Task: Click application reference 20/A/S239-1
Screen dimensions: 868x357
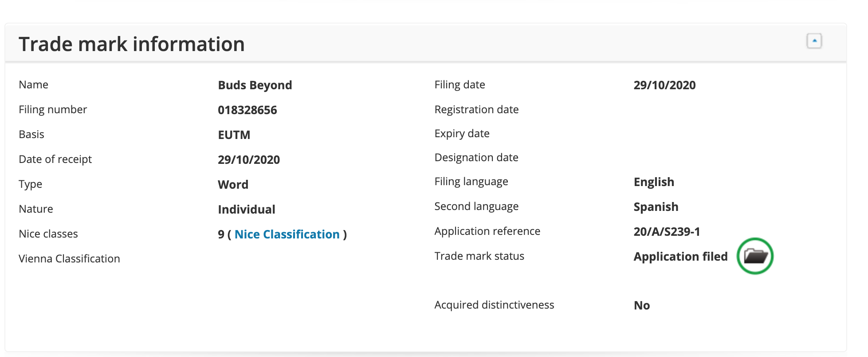Action: (666, 231)
